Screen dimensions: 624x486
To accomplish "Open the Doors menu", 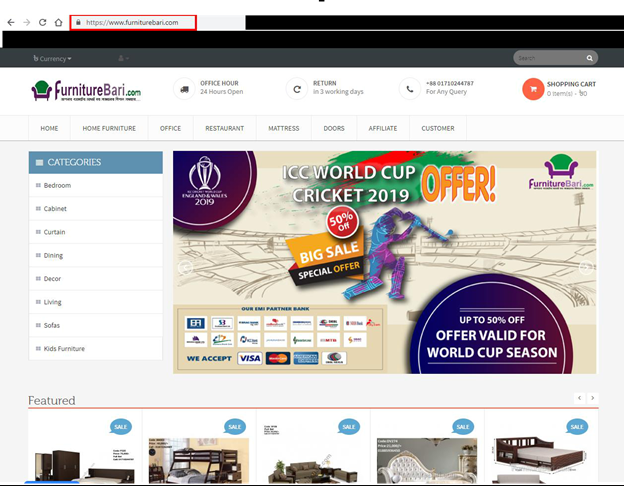I will [334, 128].
